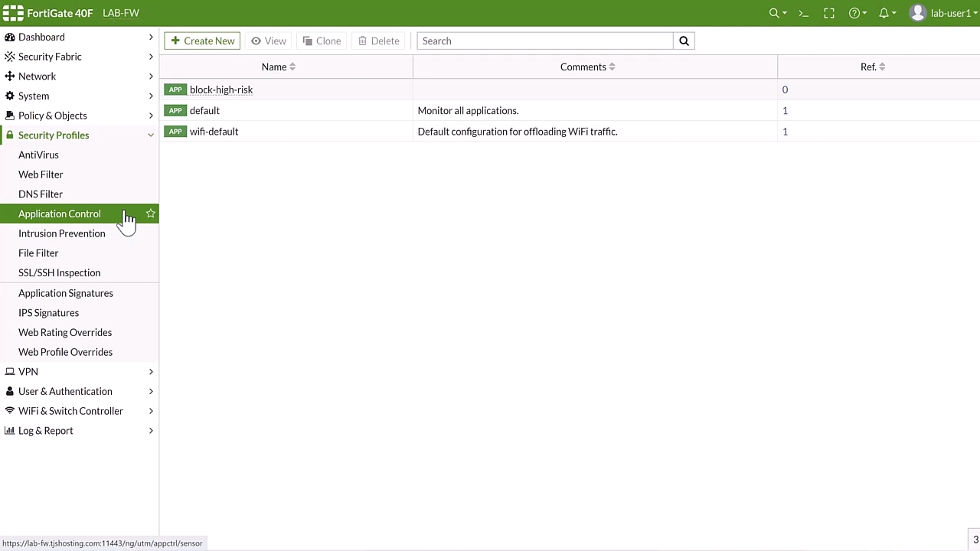Click the APP icon beside block-high-risk
Screen dimensions: 980x551
tap(175, 90)
